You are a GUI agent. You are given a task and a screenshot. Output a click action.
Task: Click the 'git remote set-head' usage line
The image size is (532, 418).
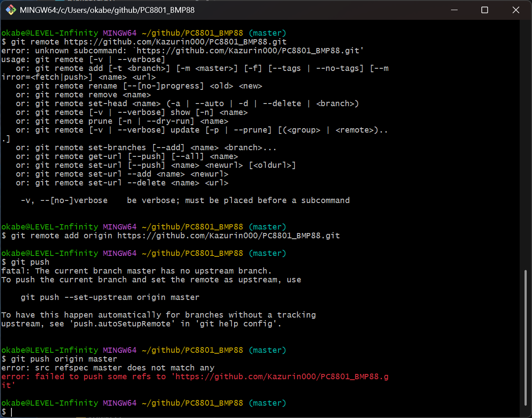point(187,104)
